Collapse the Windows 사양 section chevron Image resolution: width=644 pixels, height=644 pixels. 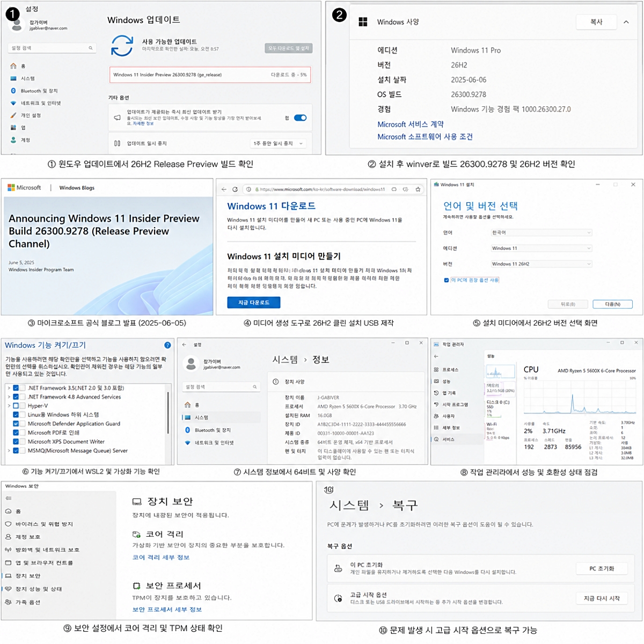(x=626, y=22)
